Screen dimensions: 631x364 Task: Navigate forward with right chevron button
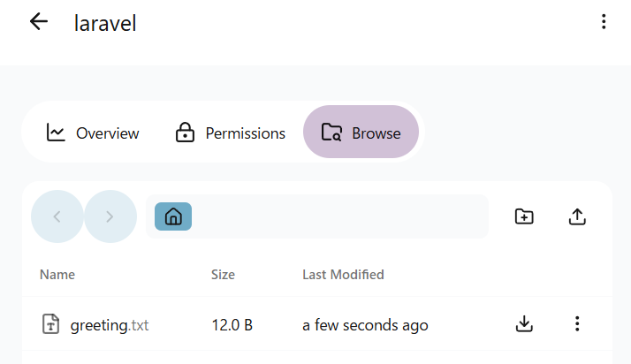coord(110,216)
